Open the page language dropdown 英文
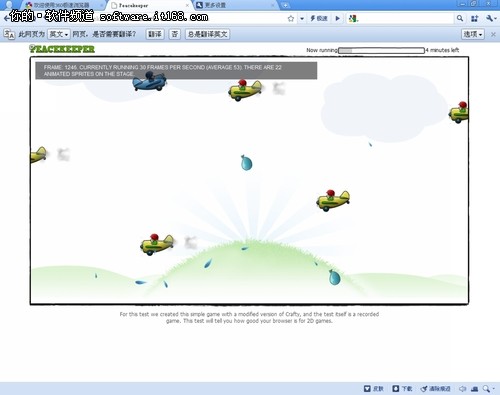500x395 pixels. point(59,34)
